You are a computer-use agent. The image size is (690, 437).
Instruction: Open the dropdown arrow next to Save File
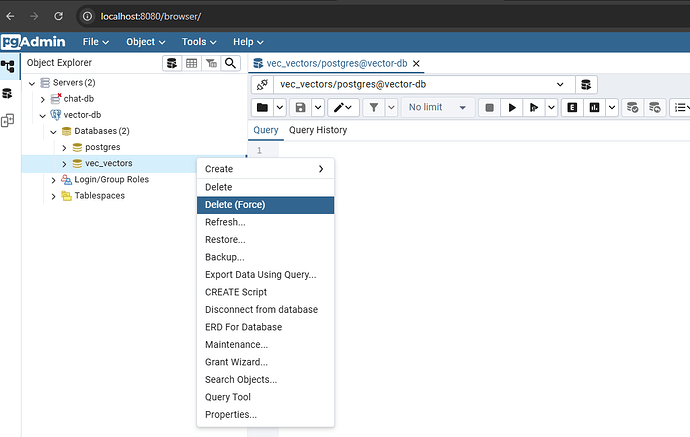click(x=318, y=107)
